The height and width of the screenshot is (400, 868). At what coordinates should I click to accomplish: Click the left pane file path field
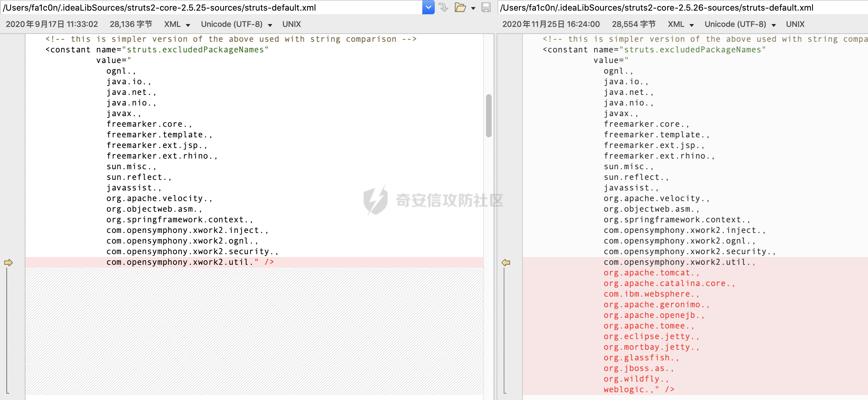[212, 7]
